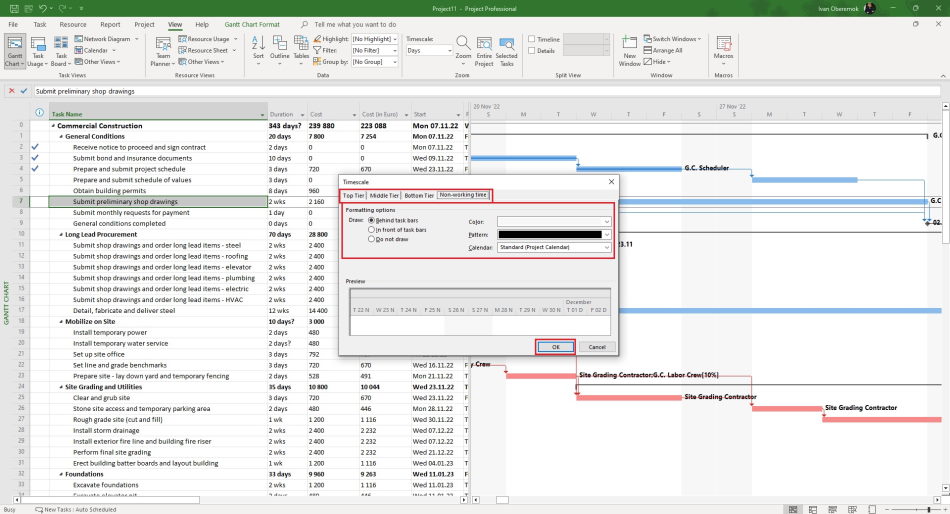Open the Team Planner view

[162, 51]
